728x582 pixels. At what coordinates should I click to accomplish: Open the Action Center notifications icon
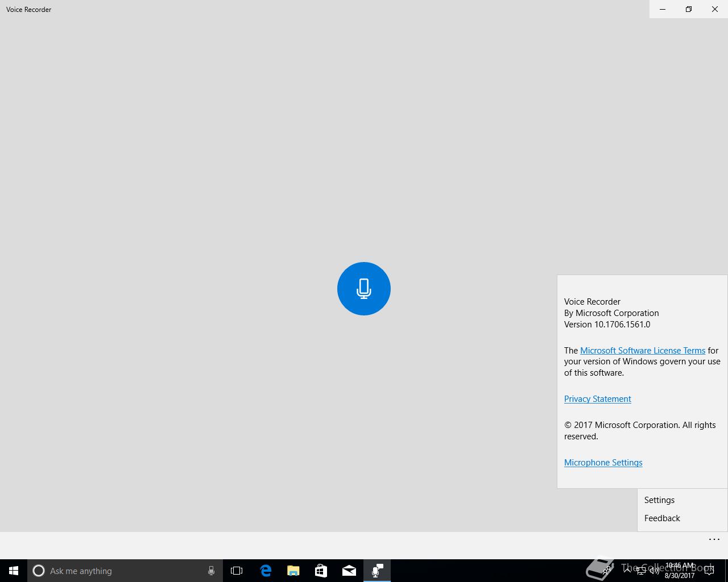pos(709,571)
